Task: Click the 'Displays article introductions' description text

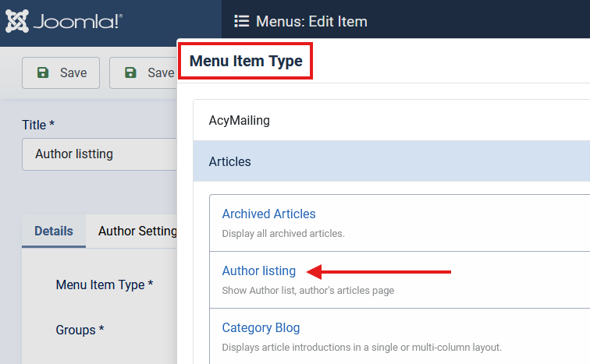Action: pyautogui.click(x=361, y=347)
